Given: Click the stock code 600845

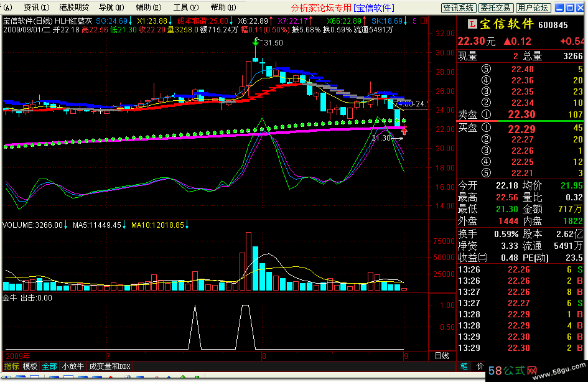Looking at the screenshot, I should (553, 25).
